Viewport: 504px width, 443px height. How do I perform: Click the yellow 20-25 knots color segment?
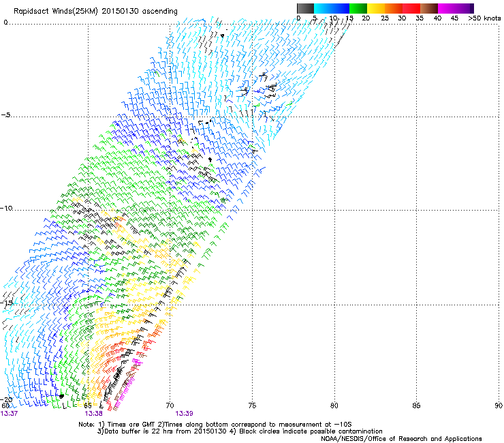pyautogui.click(x=376, y=8)
